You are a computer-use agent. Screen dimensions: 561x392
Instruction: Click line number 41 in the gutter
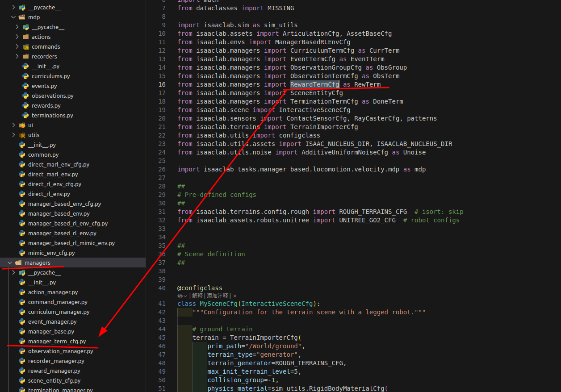(162, 304)
